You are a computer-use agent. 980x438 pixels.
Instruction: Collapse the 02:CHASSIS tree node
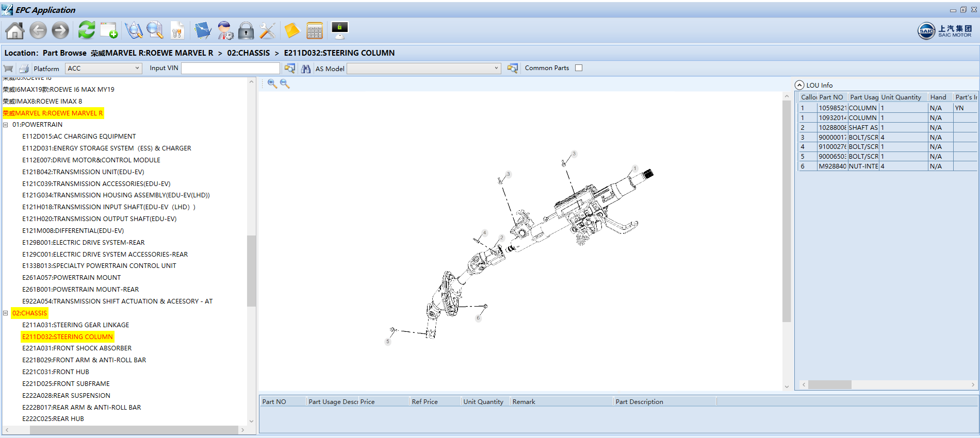tap(6, 313)
